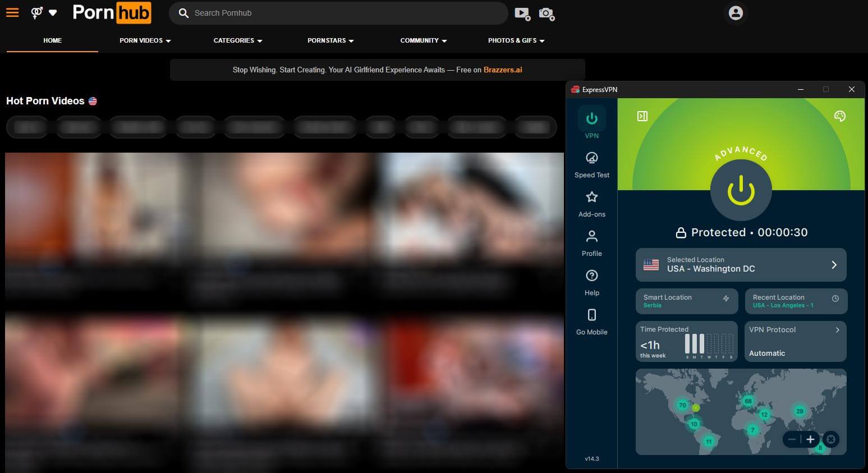Click the search magnifier icon
Viewport: 868px width, 473px height.
183,13
